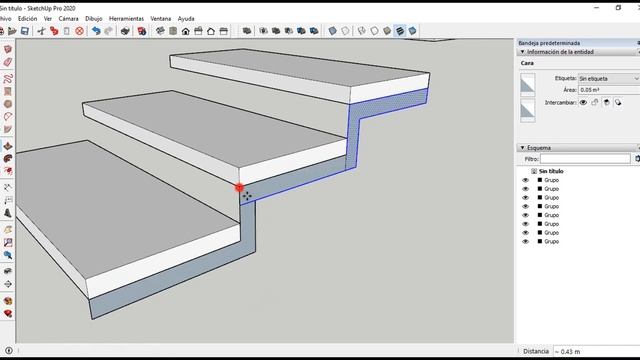This screenshot has width=640, height=360.
Task: Select the Pie tool
Action: point(8,129)
